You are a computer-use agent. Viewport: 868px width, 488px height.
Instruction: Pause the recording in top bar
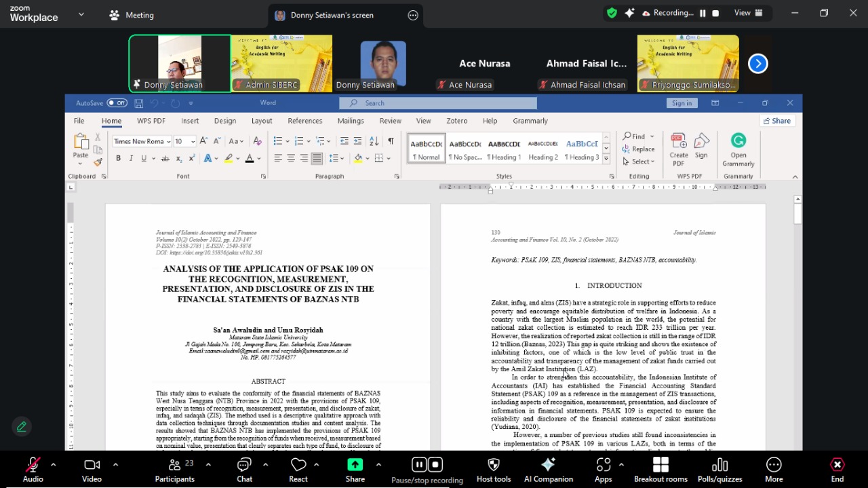(x=703, y=13)
